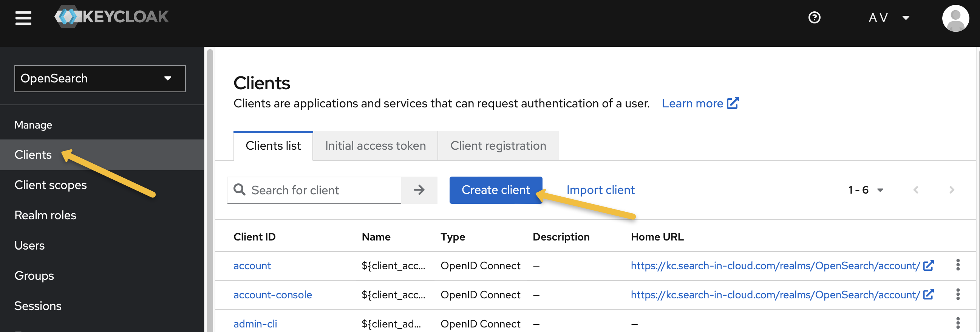
Task: Open the account row Home URL link
Action: point(775,266)
